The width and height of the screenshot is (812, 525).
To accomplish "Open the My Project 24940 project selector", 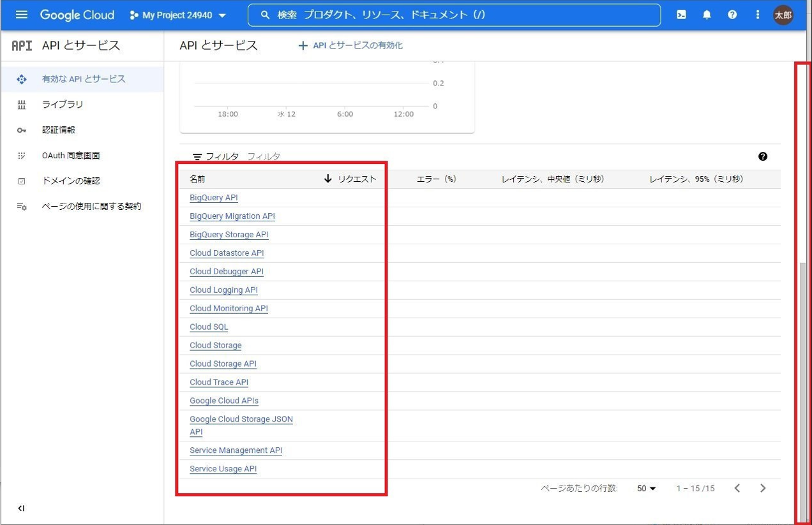I will click(178, 15).
